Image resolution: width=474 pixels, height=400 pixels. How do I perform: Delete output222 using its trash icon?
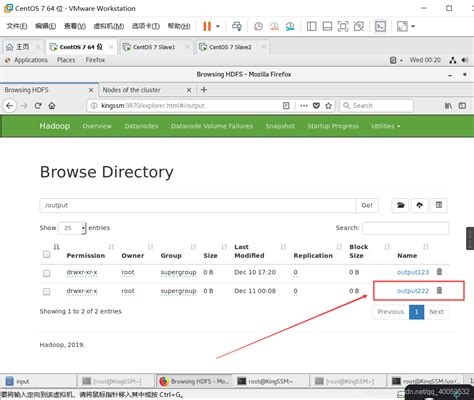coord(439,290)
